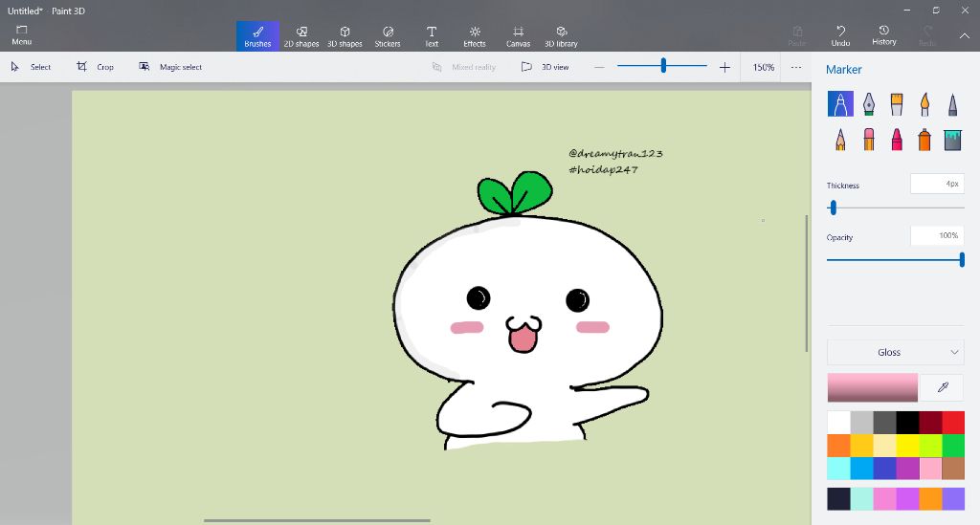The image size is (980, 525).
Task: Click the canvas horizontal scrollbar
Action: click(x=317, y=520)
